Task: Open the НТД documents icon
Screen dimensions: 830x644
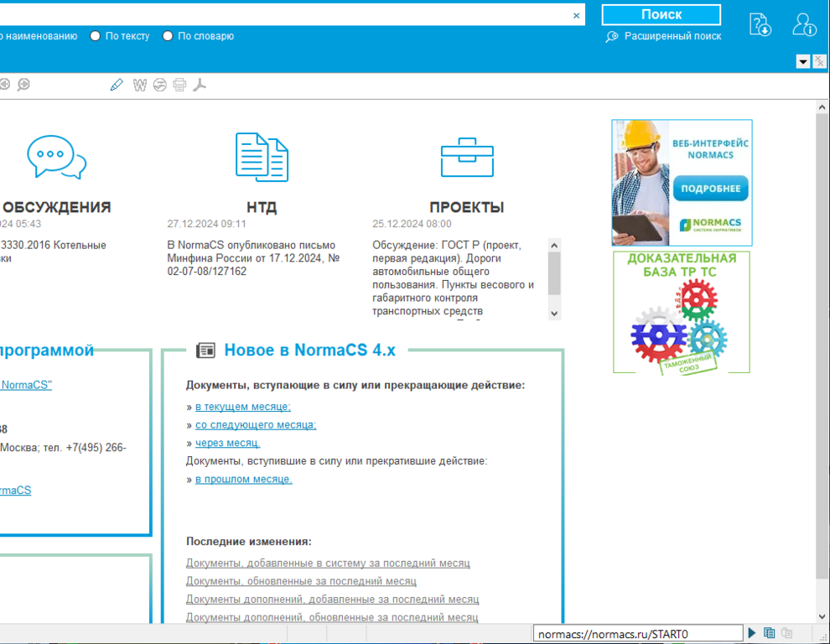Action: click(x=262, y=157)
